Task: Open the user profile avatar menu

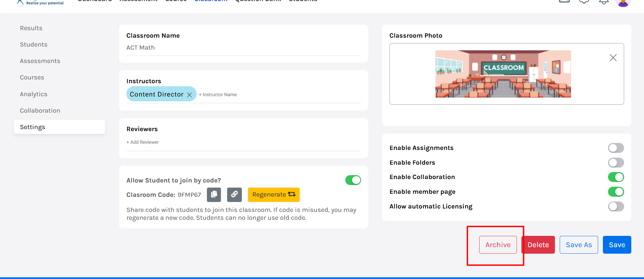Action: pyautogui.click(x=623, y=3)
